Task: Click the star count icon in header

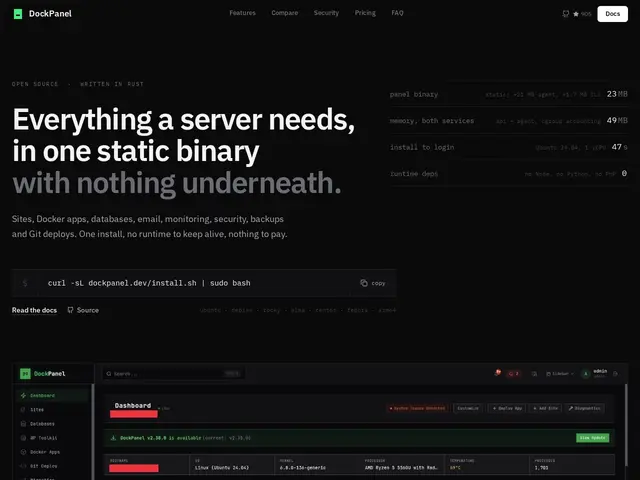Action: 576,14
